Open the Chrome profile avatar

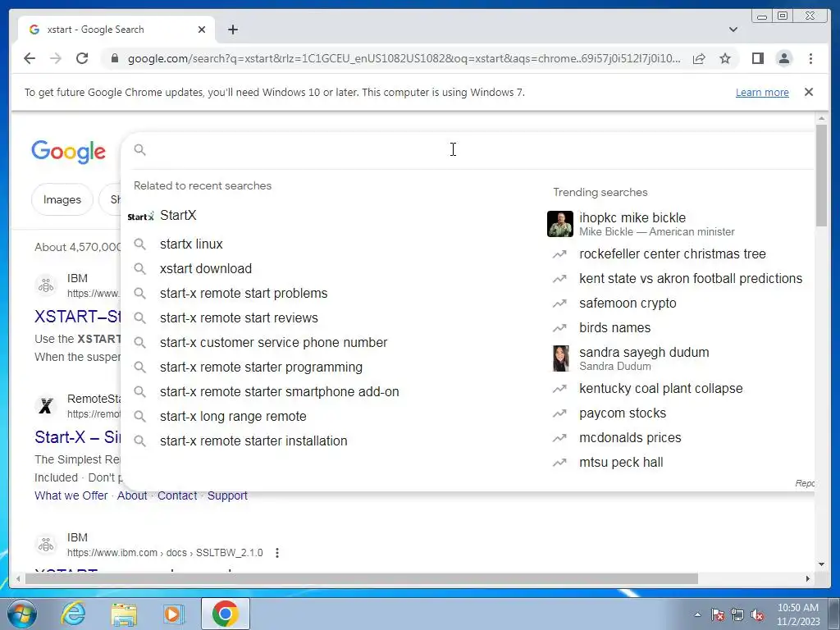783,58
